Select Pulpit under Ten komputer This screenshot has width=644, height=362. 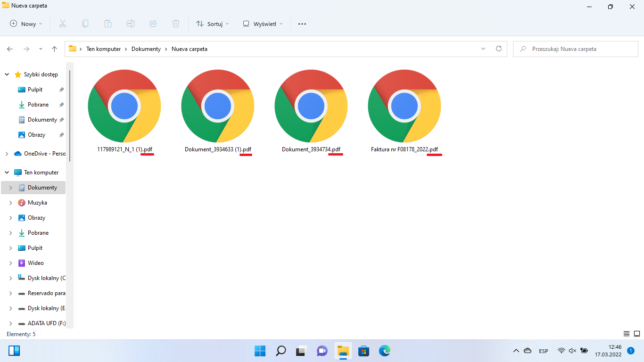[x=35, y=248]
